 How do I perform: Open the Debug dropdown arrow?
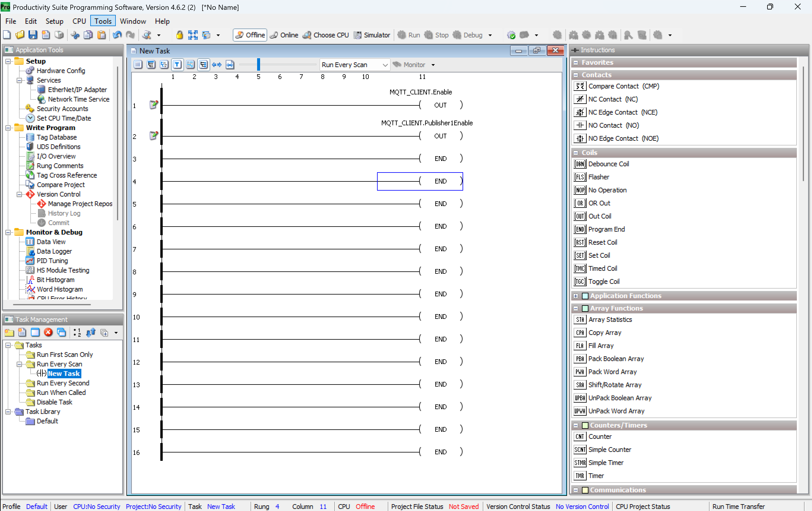pos(490,35)
